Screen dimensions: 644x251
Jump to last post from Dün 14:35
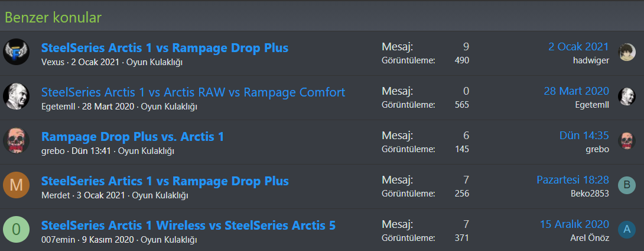pyautogui.click(x=584, y=136)
